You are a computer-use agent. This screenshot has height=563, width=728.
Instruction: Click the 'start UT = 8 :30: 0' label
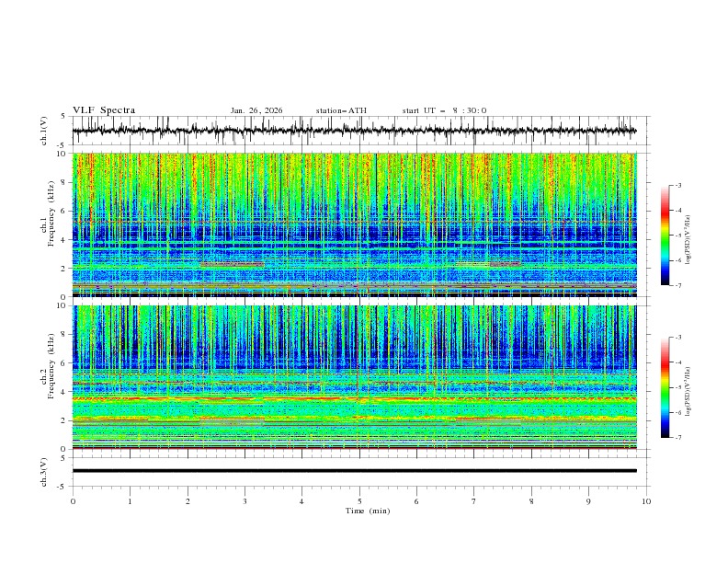[444, 110]
